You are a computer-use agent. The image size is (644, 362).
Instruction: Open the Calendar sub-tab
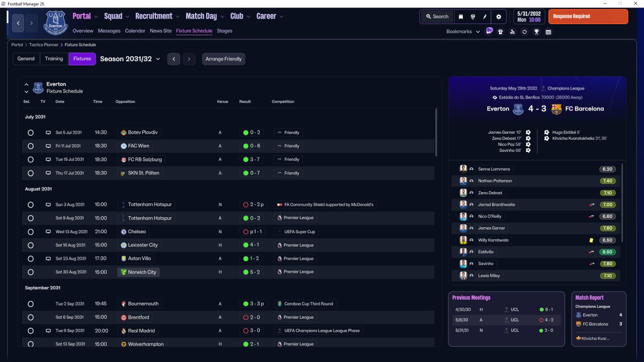coord(135,31)
